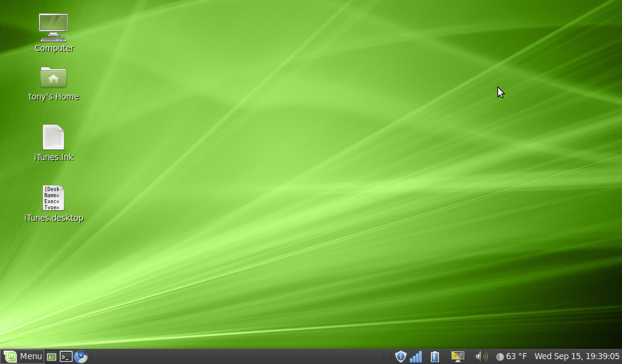Click the empty middle of the bottom panel
Image resolution: width=622 pixels, height=364 pixels.
(243, 357)
